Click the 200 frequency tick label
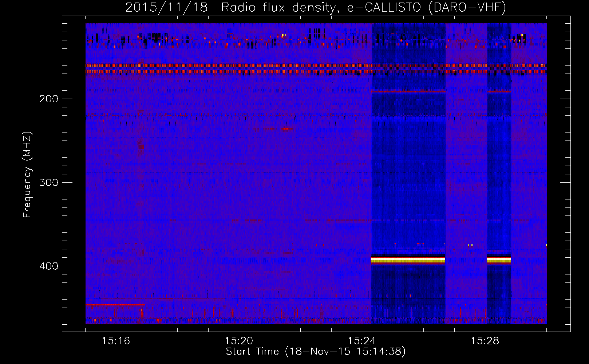This screenshot has width=589, height=364. pos(49,99)
